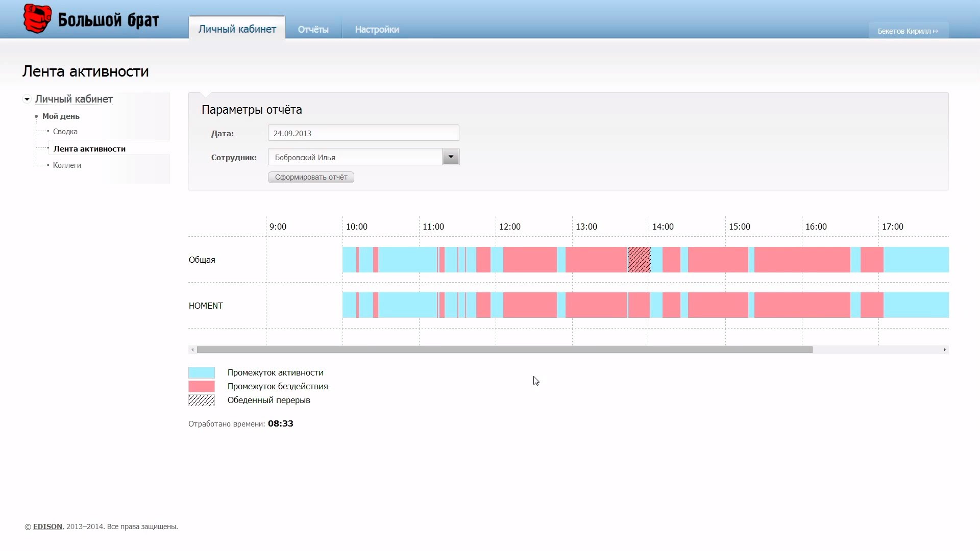Click the 17:00 time label on the timeline
The height and width of the screenshot is (551, 980).
(892, 227)
